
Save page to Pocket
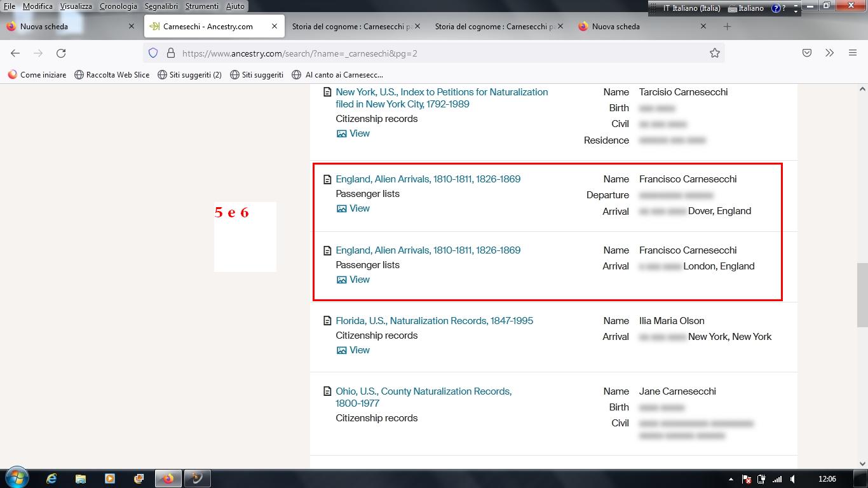[807, 53]
